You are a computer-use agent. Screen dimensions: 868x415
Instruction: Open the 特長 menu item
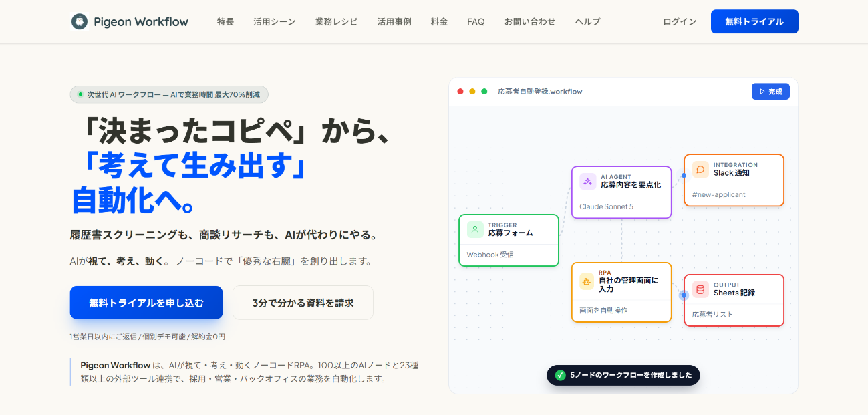tap(226, 21)
